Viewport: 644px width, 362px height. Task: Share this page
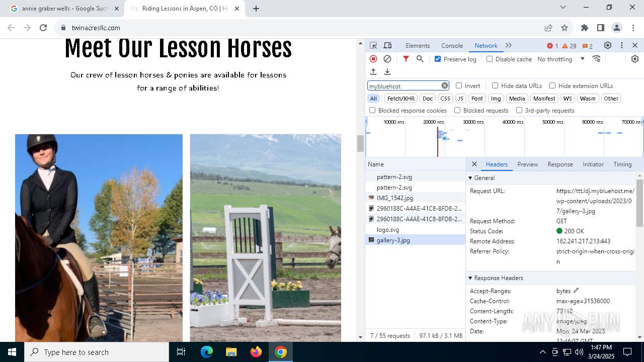[x=548, y=28]
